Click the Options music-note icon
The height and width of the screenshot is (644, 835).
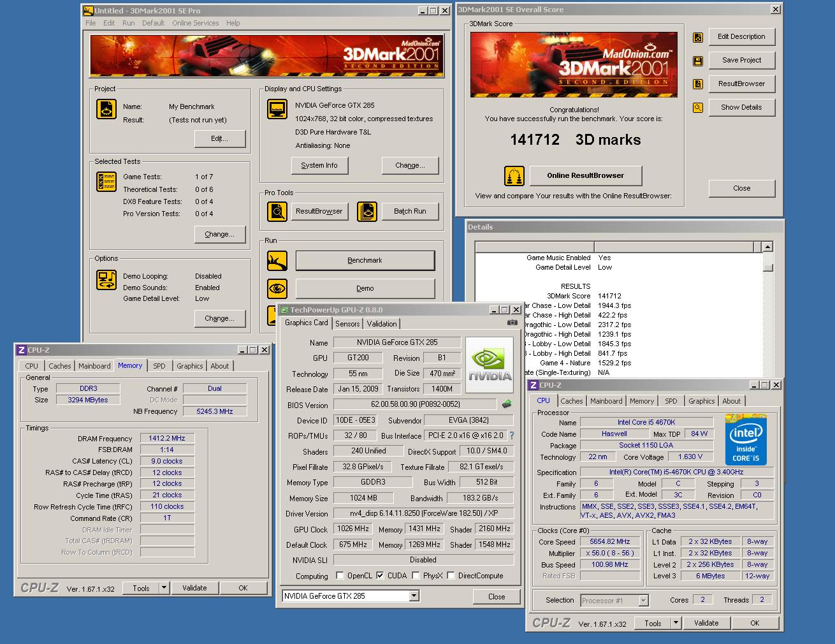(x=106, y=280)
